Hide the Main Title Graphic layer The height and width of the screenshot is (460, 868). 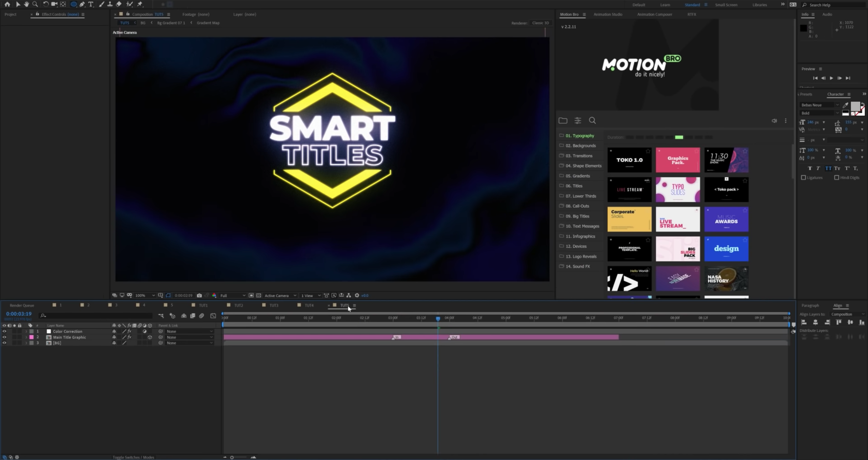pos(4,337)
